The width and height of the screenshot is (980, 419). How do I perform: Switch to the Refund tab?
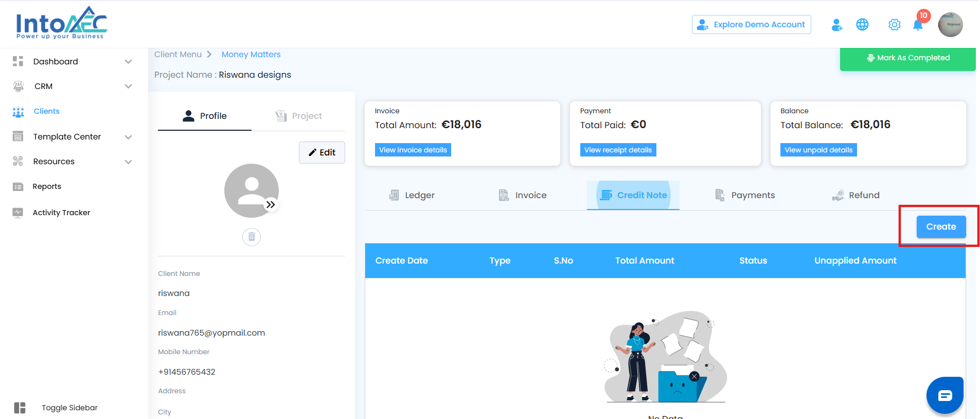click(856, 195)
